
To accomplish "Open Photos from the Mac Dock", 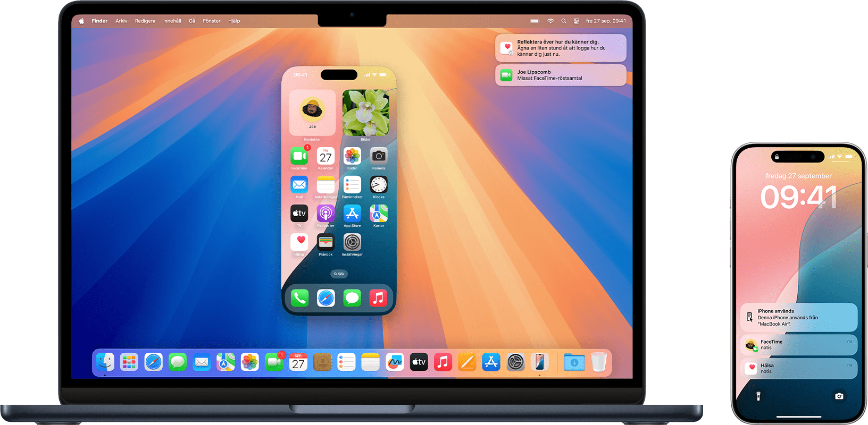I will coord(249,362).
